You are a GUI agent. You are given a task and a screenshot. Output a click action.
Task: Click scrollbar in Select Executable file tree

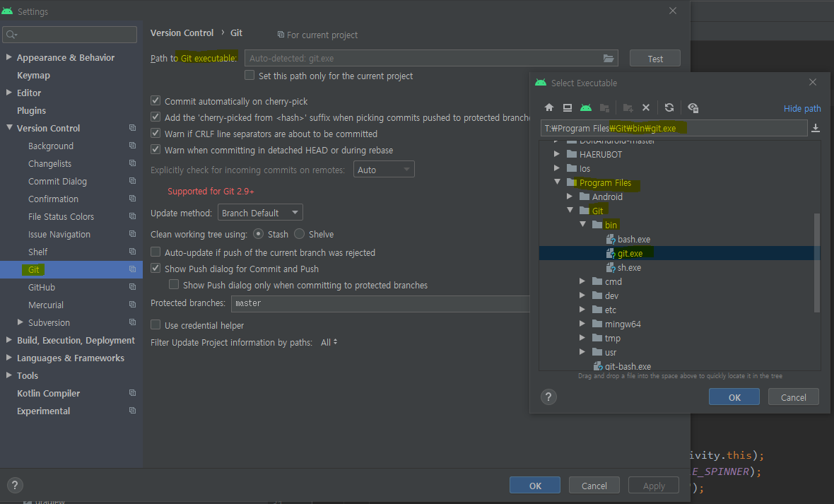coord(817,262)
